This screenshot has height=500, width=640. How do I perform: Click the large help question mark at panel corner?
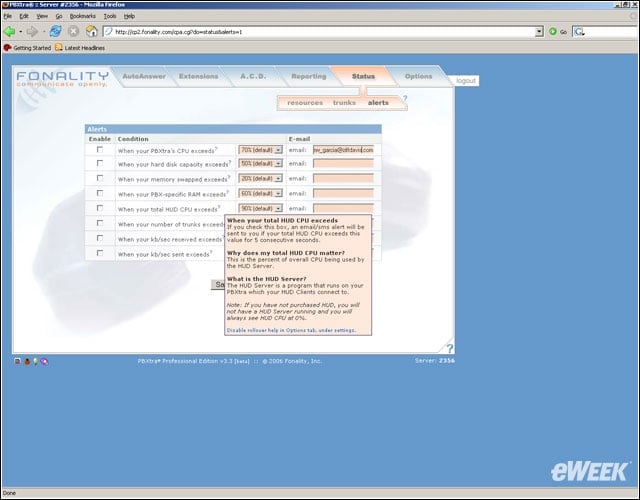click(449, 349)
